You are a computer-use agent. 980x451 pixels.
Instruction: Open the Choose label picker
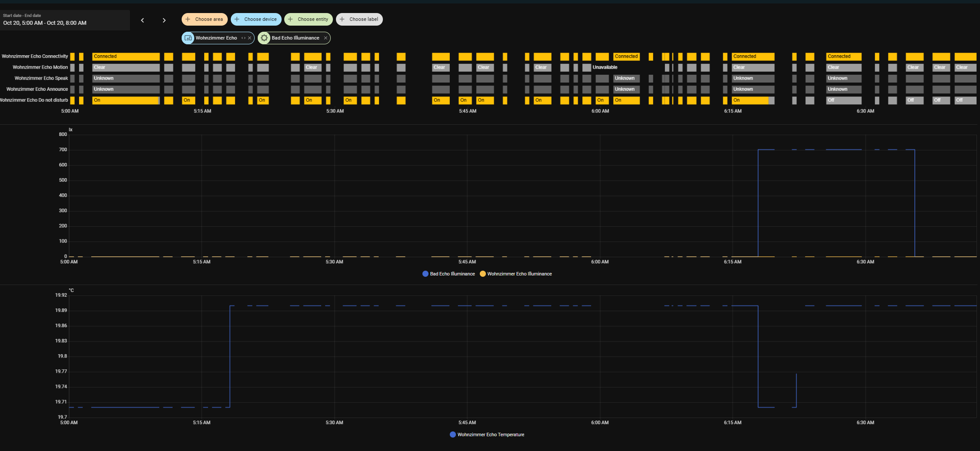359,19
